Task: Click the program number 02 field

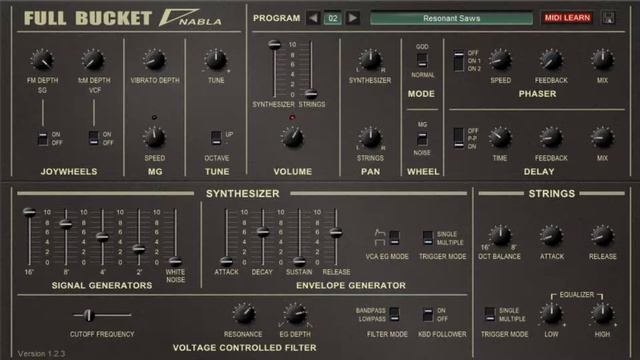Action: [x=333, y=18]
